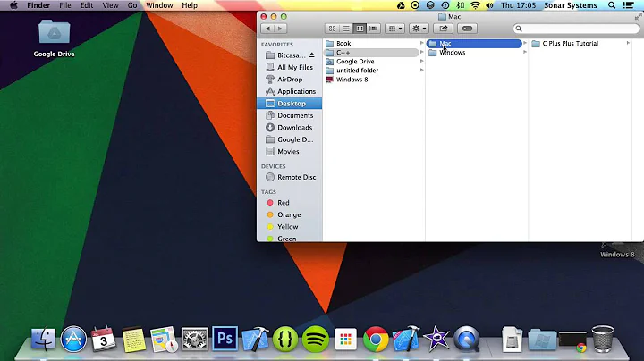Launch App Store from the Dock

tap(73, 339)
